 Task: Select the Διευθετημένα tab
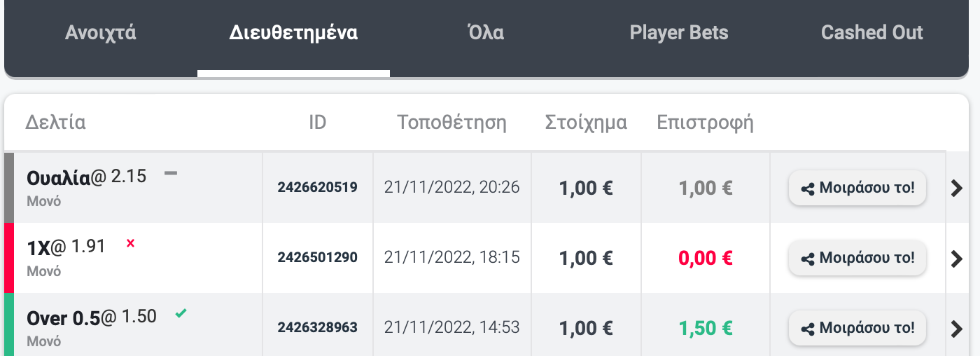(293, 32)
